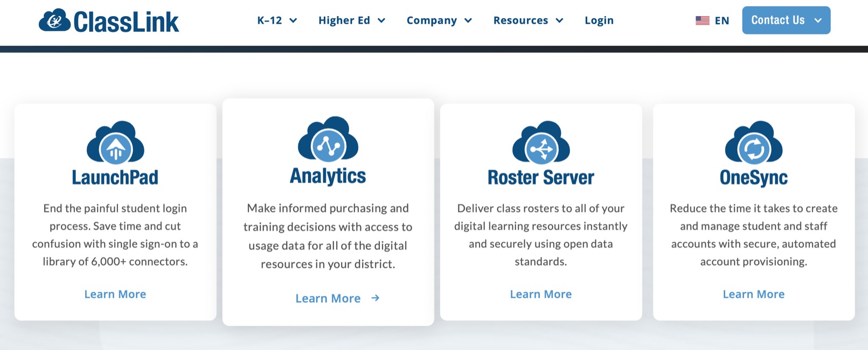Open the Contact Us dropdown chevron

pyautogui.click(x=818, y=20)
